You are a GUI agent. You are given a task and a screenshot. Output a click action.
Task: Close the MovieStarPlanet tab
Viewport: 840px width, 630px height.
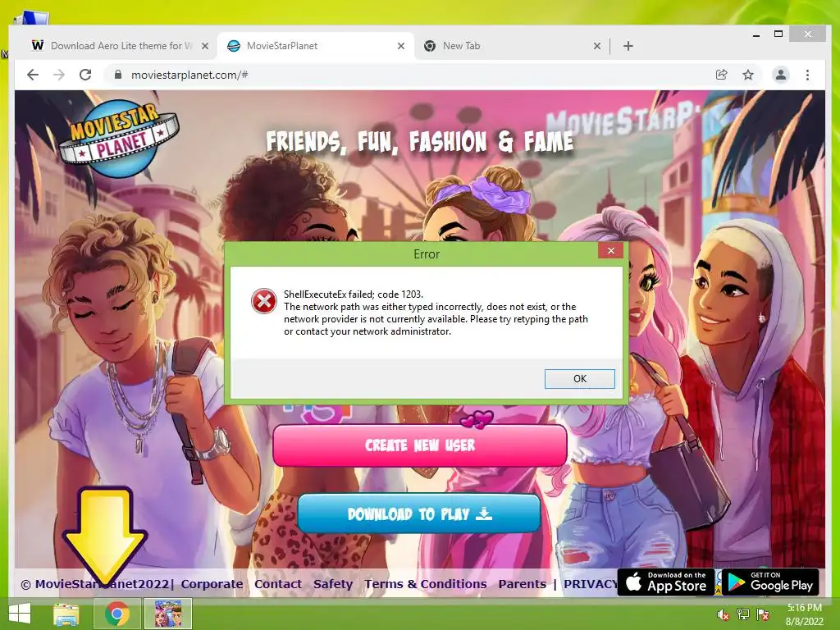pos(400,46)
